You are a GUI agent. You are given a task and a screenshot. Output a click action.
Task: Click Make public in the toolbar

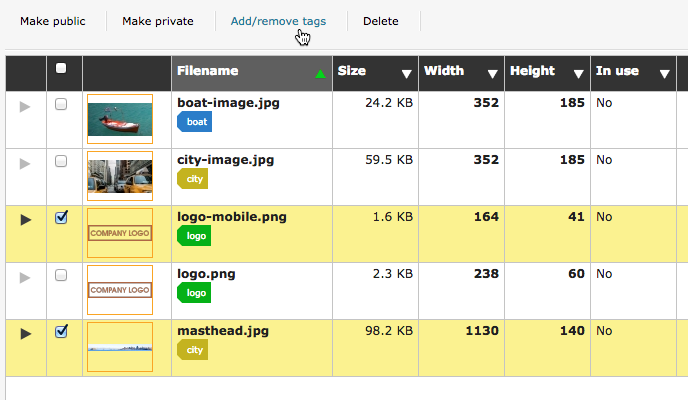point(53,21)
